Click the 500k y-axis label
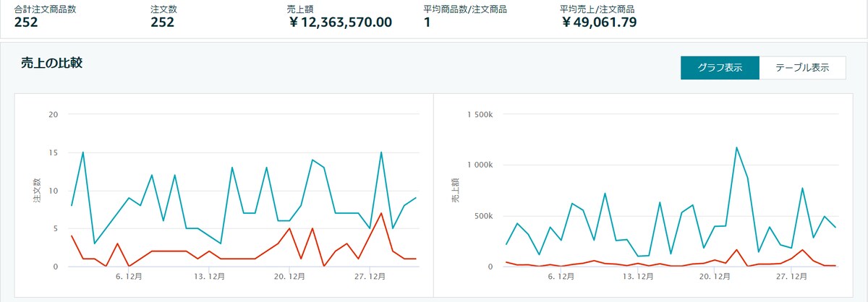Image resolution: width=868 pixels, height=302 pixels. (484, 216)
